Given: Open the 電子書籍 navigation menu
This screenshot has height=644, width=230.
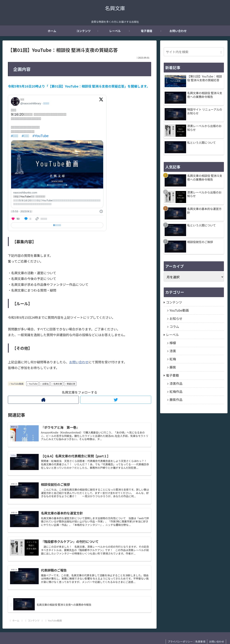Looking at the screenshot, I should point(146,31).
